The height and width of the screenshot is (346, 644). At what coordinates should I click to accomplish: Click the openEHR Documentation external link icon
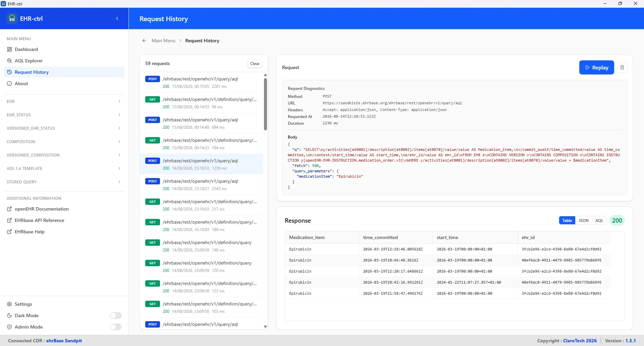[9, 209]
